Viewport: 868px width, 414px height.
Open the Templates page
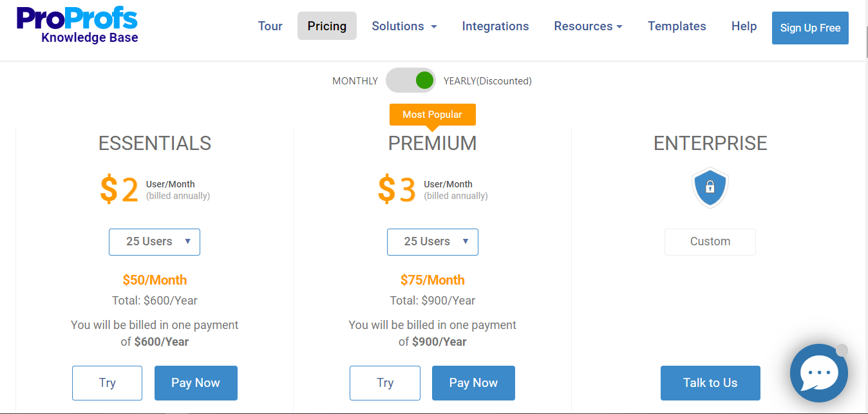[677, 26]
